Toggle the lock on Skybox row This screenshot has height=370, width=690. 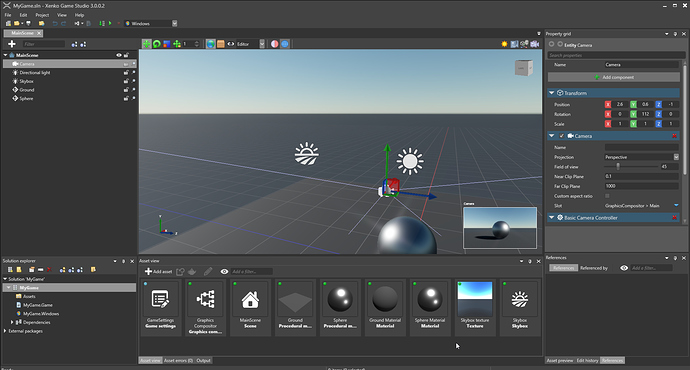tap(126, 81)
